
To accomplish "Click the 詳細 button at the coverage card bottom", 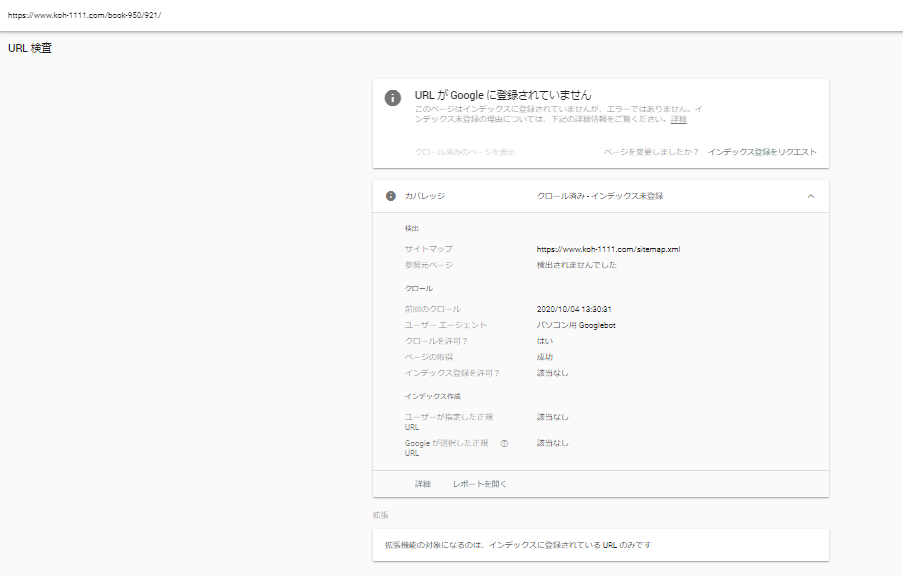I will pos(423,484).
